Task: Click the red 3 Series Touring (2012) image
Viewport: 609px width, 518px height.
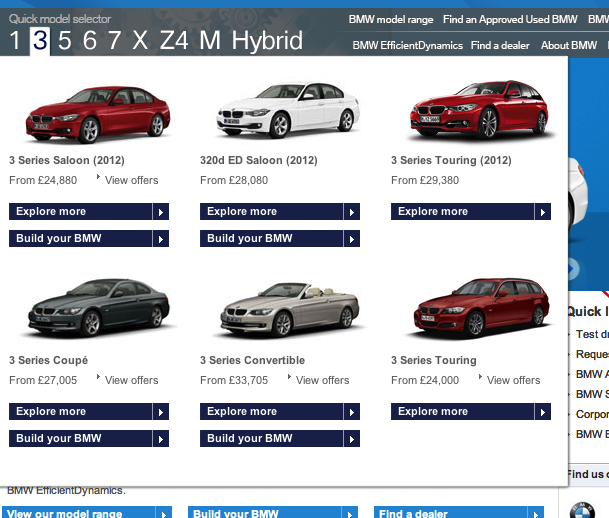Action: tap(480, 110)
